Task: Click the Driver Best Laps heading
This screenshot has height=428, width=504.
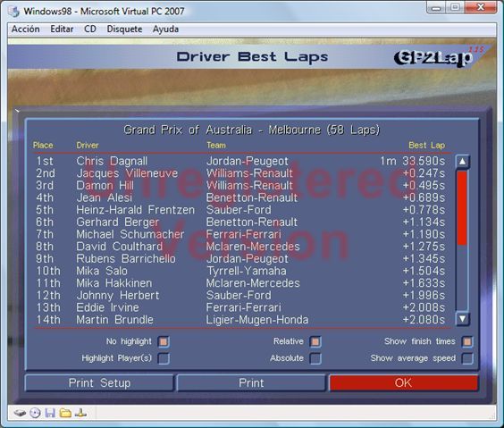Action: point(252,57)
